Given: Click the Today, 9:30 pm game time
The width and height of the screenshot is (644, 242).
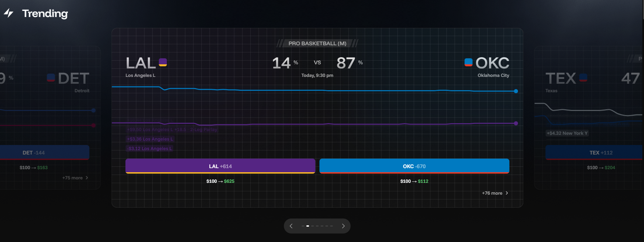Looking at the screenshot, I should point(317,75).
